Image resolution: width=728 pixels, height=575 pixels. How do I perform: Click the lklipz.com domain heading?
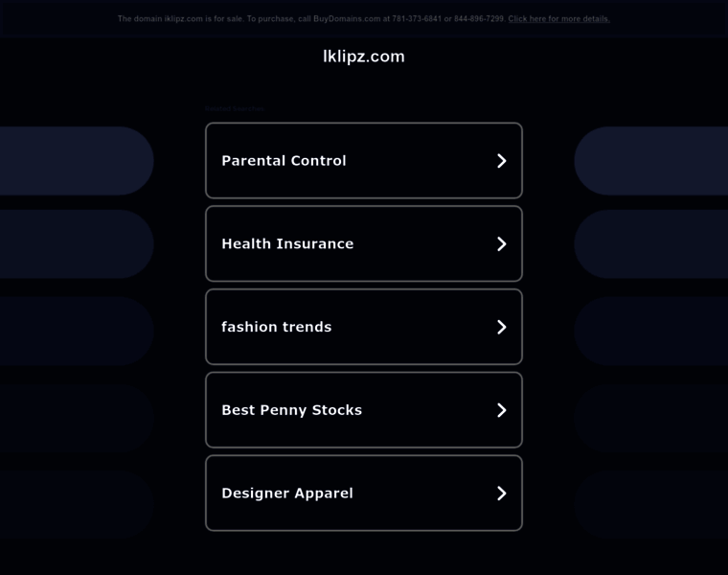point(364,57)
